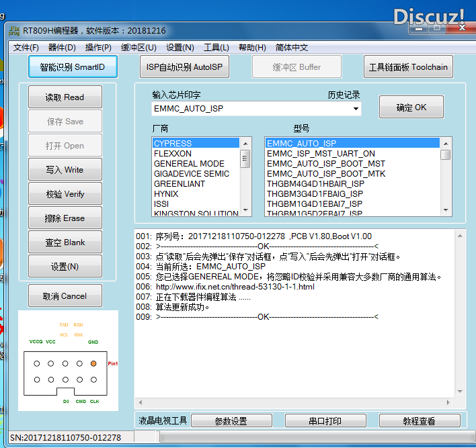The width and height of the screenshot is (476, 448).
Task: Expand the chip marking history dropdown arrow
Action: coord(356,109)
